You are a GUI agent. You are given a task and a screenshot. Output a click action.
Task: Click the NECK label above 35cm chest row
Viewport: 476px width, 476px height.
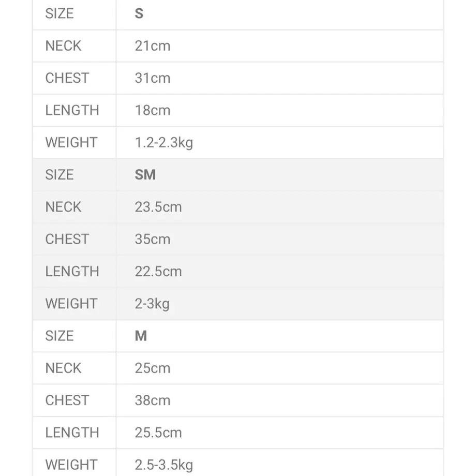tap(63, 207)
